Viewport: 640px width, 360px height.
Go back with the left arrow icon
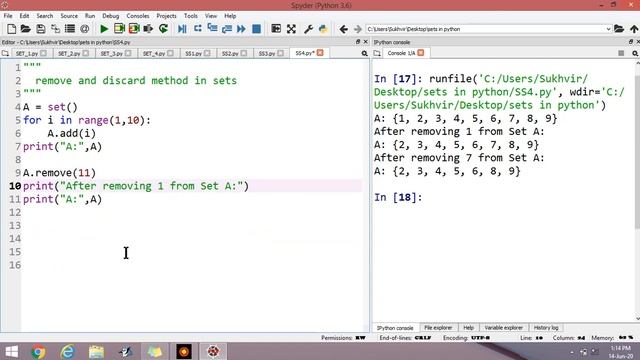tap(343, 29)
